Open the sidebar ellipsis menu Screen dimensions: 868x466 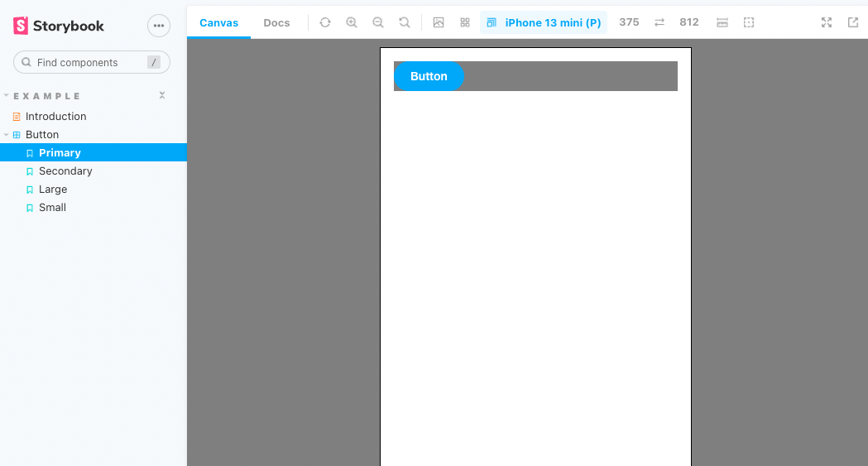click(x=159, y=26)
